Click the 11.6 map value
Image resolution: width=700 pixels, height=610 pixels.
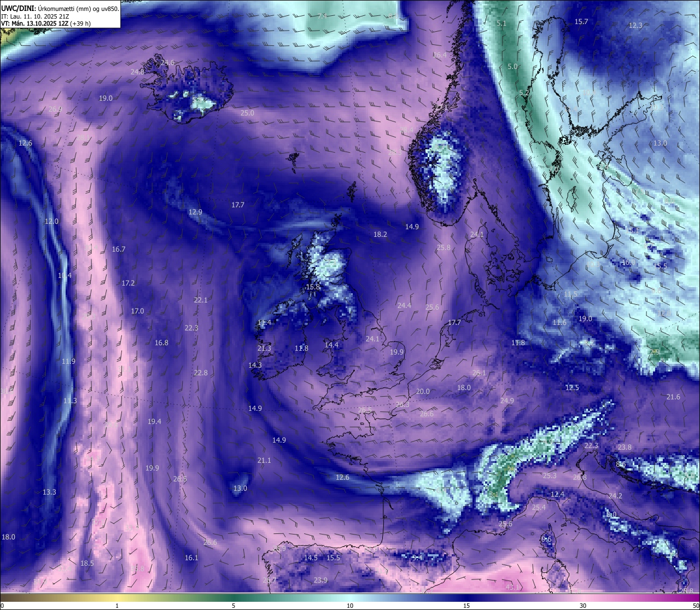point(559,323)
